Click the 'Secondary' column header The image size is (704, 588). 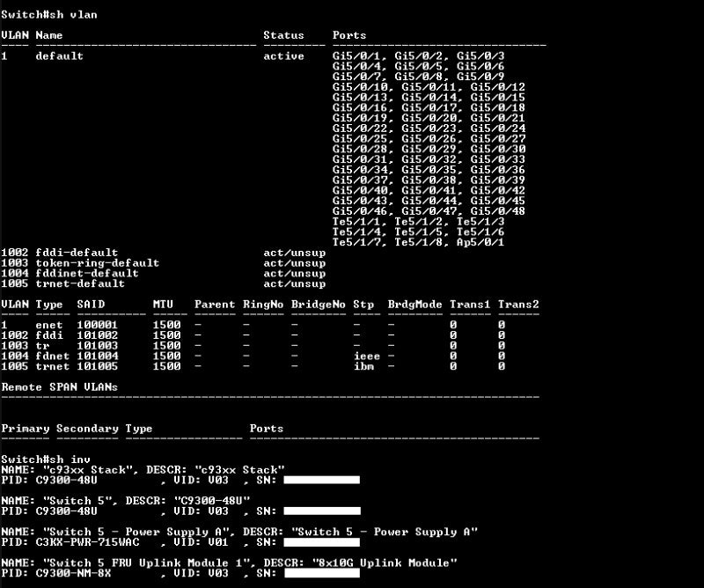tap(86, 428)
